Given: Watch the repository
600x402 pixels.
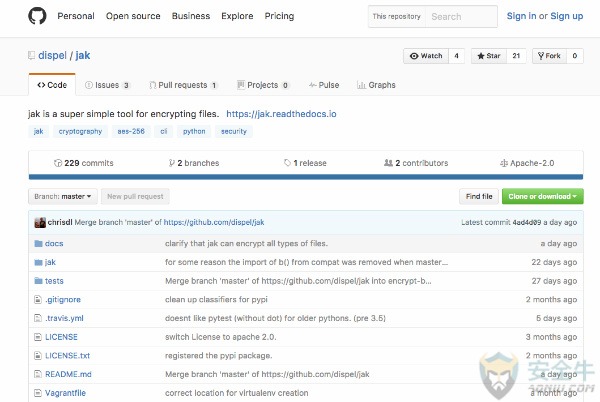Looking at the screenshot, I should click(x=426, y=56).
